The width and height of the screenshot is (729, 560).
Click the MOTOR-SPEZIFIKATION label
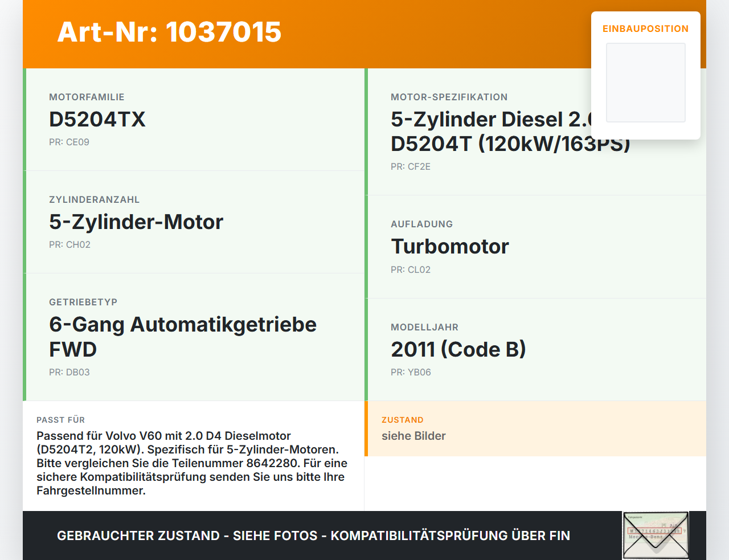pos(449,97)
